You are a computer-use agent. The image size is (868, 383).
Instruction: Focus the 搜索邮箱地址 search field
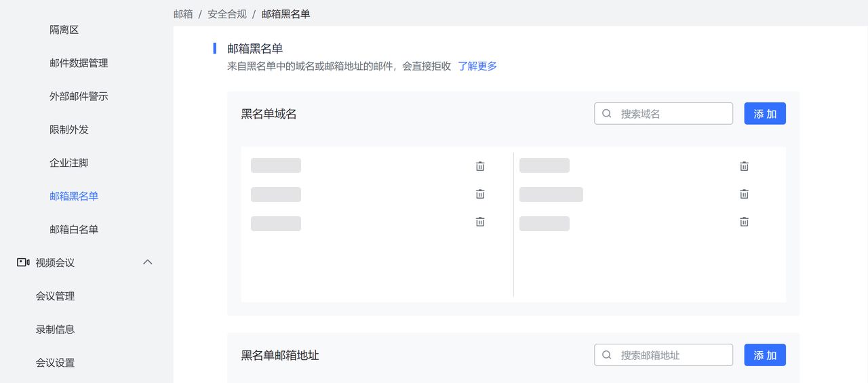671,355
